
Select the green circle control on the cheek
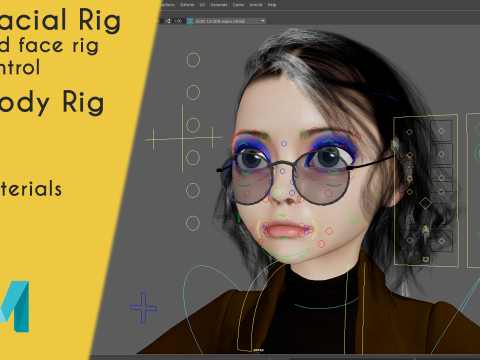pyautogui.click(x=354, y=219)
